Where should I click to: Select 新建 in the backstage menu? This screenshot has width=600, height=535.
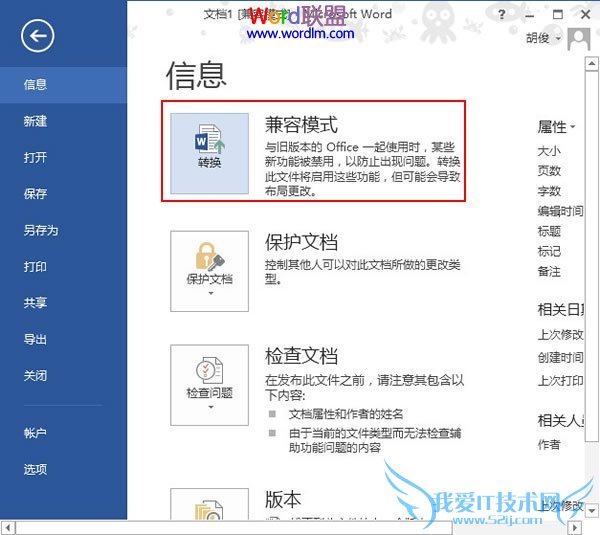[64, 121]
